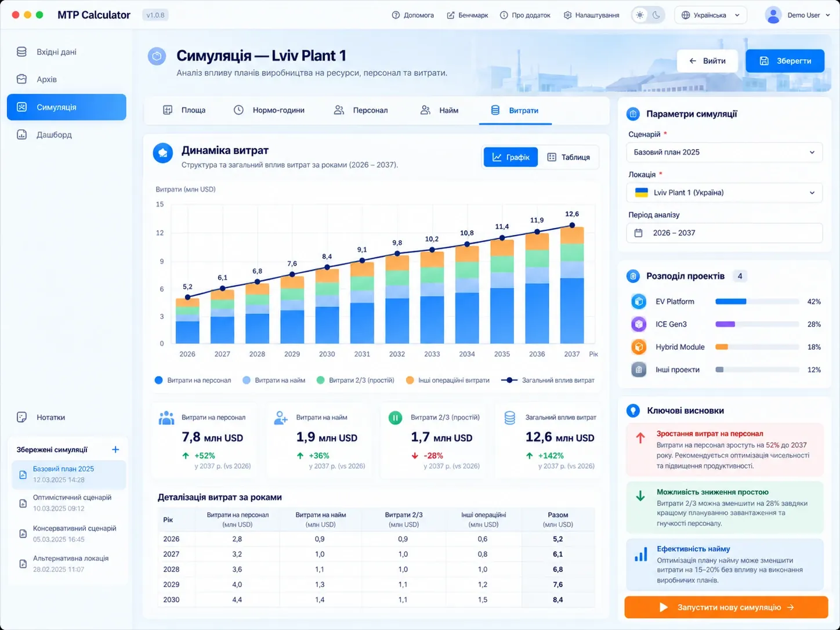Click the calendar icon in Період аналізу
The image size is (840, 630).
(639, 233)
